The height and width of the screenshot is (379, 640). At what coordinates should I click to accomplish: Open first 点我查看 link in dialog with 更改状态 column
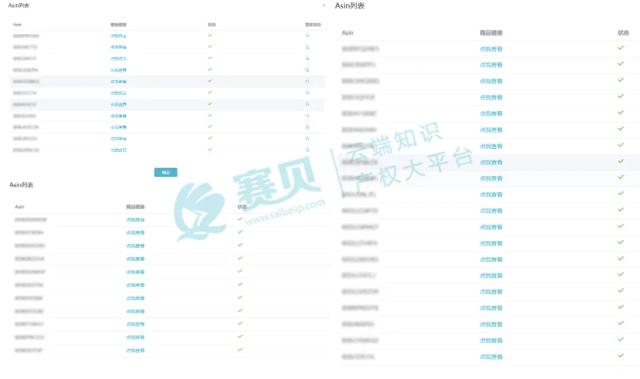pyautogui.click(x=118, y=36)
